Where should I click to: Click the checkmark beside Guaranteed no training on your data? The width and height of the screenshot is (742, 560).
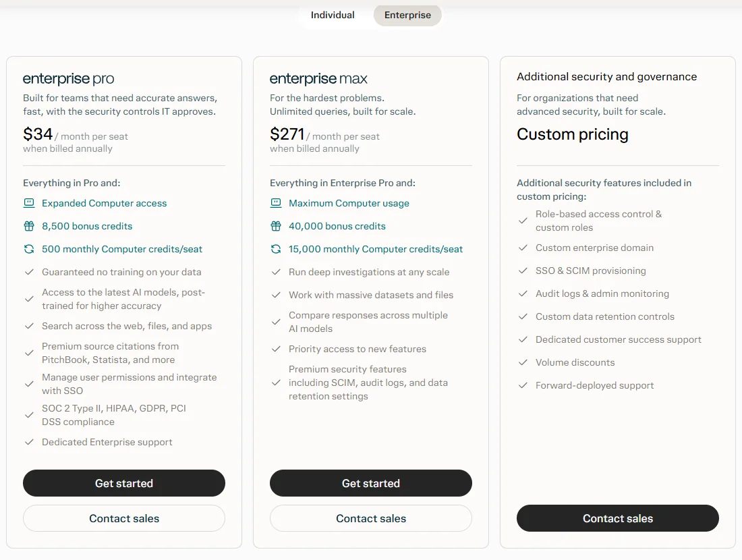coord(29,272)
